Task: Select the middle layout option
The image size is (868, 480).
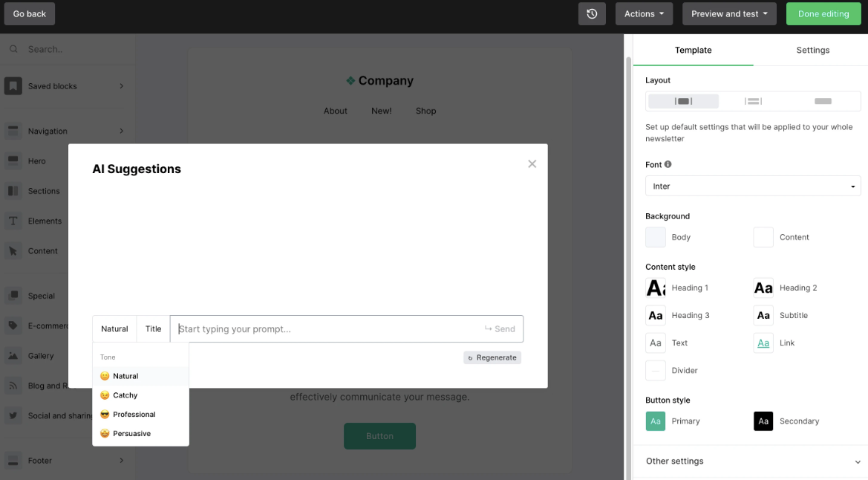Action: (x=754, y=101)
